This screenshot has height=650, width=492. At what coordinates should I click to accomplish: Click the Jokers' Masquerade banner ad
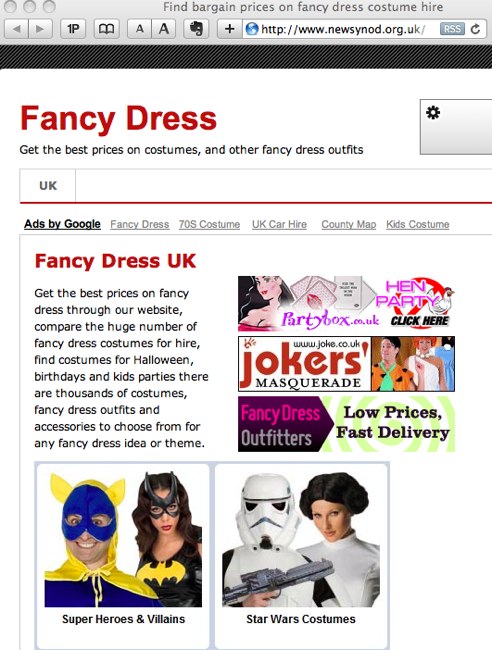[347, 364]
